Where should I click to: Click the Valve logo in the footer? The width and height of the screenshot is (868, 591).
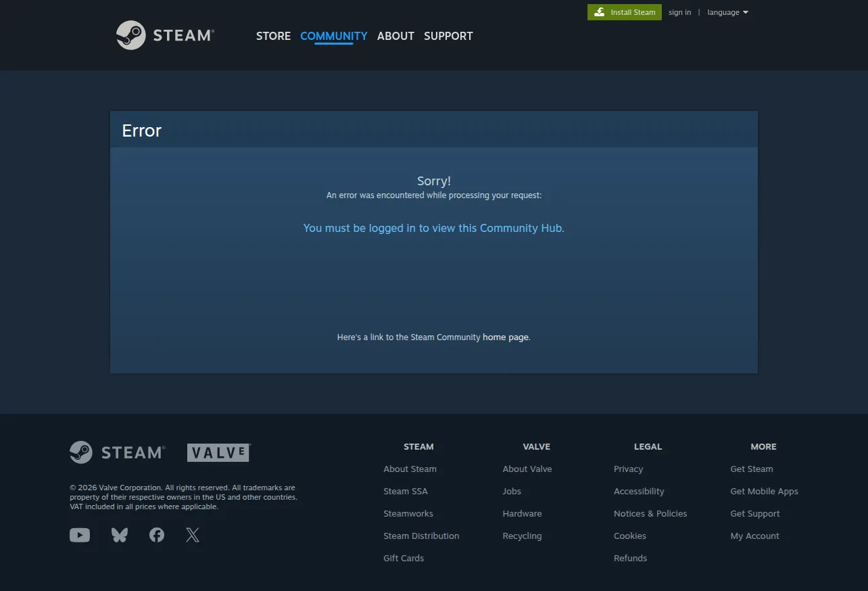click(x=219, y=452)
